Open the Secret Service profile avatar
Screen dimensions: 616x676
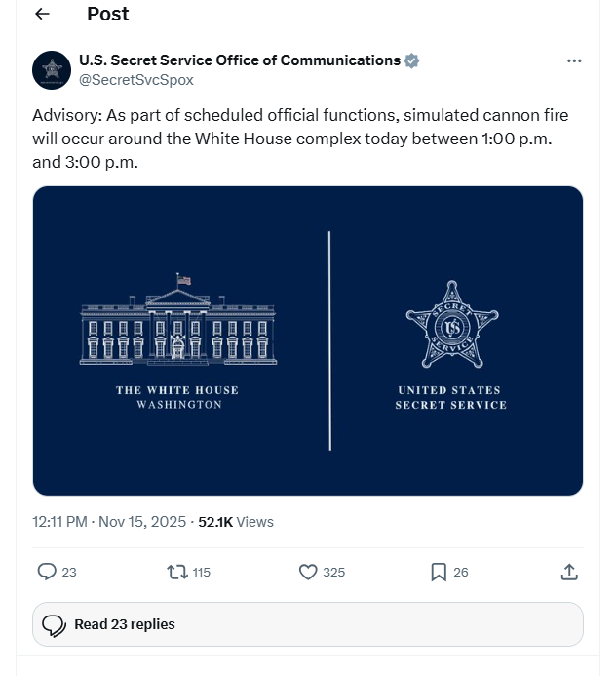point(51,69)
